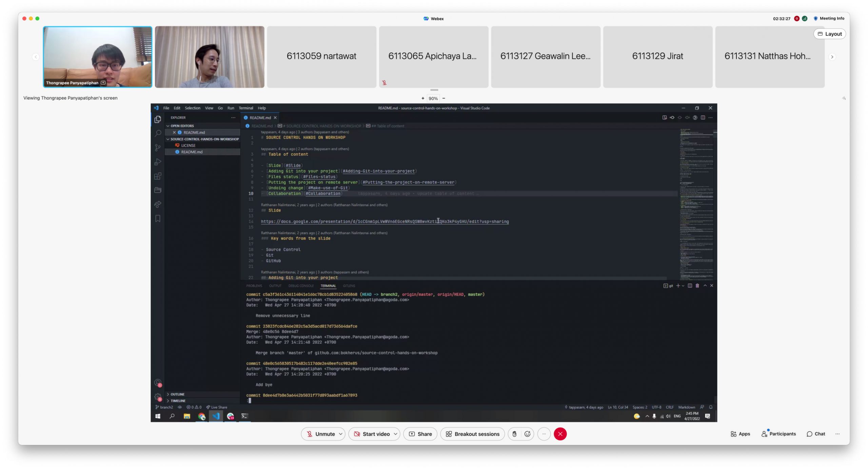Zoom in the shared screen with plus
Viewport: 868px width, 469px height.
(x=423, y=98)
